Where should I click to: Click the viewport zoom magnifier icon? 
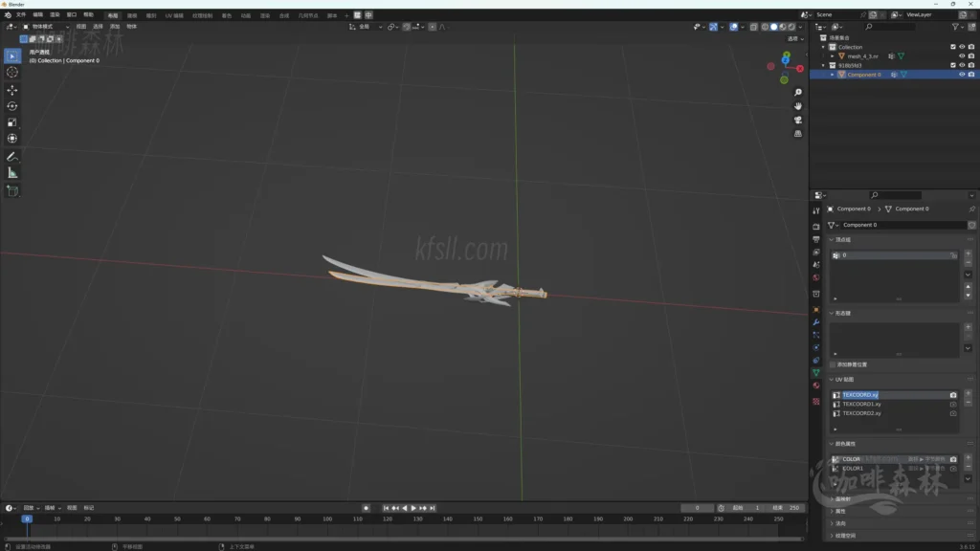tap(798, 93)
